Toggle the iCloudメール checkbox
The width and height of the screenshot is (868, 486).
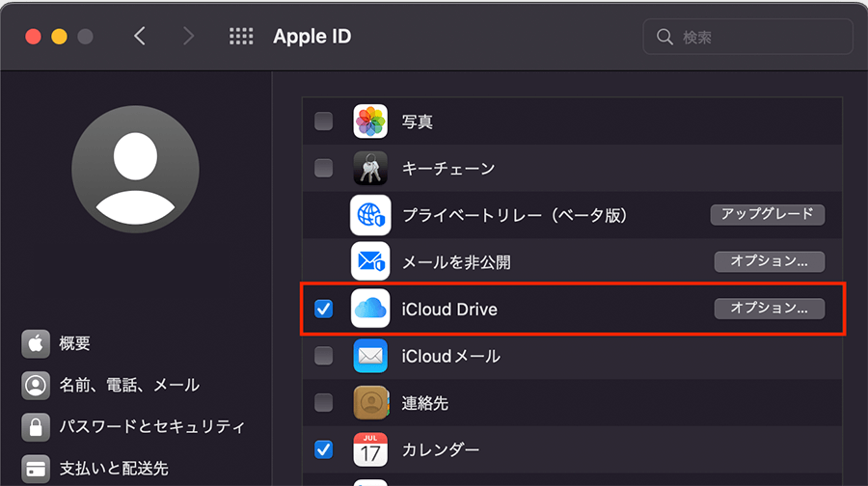tap(324, 356)
